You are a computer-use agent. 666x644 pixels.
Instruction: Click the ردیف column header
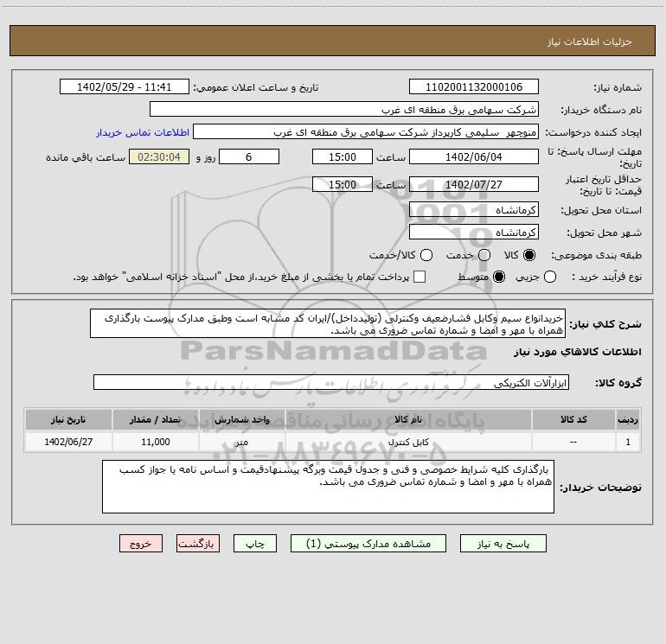[x=628, y=419]
